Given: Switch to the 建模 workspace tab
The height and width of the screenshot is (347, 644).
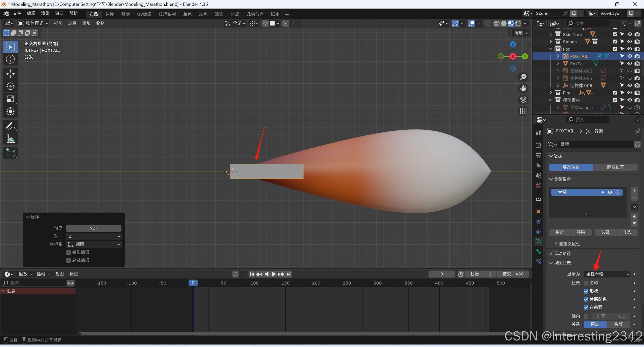Looking at the screenshot, I should click(x=109, y=14).
